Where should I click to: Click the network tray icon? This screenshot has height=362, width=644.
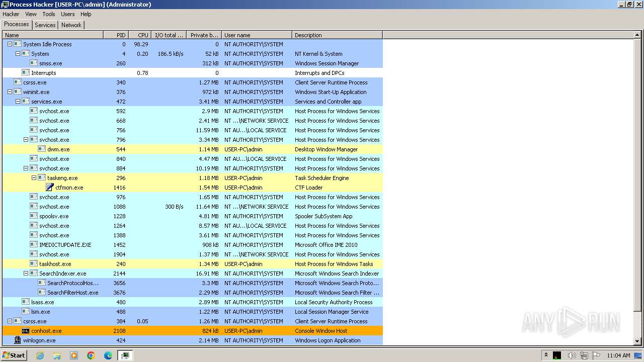[x=584, y=355]
